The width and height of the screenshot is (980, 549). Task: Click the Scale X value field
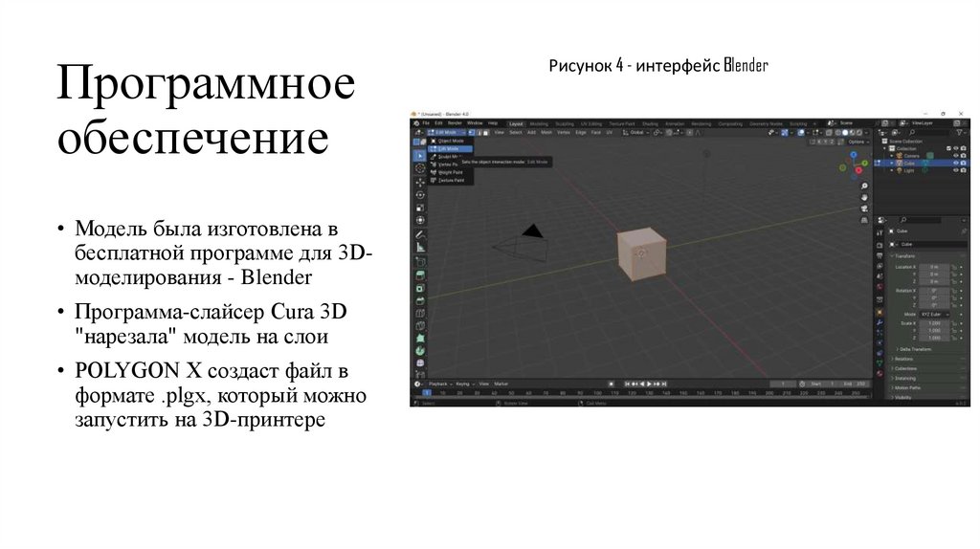[934, 323]
